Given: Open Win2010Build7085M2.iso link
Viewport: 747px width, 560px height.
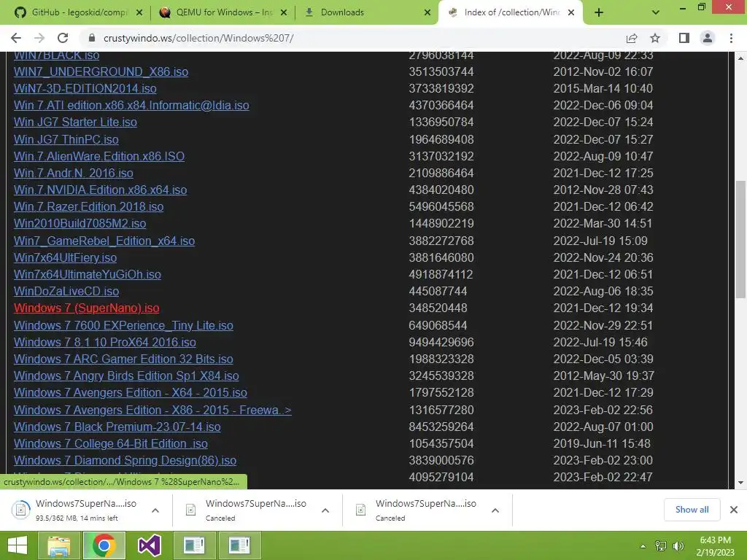Looking at the screenshot, I should tap(80, 223).
